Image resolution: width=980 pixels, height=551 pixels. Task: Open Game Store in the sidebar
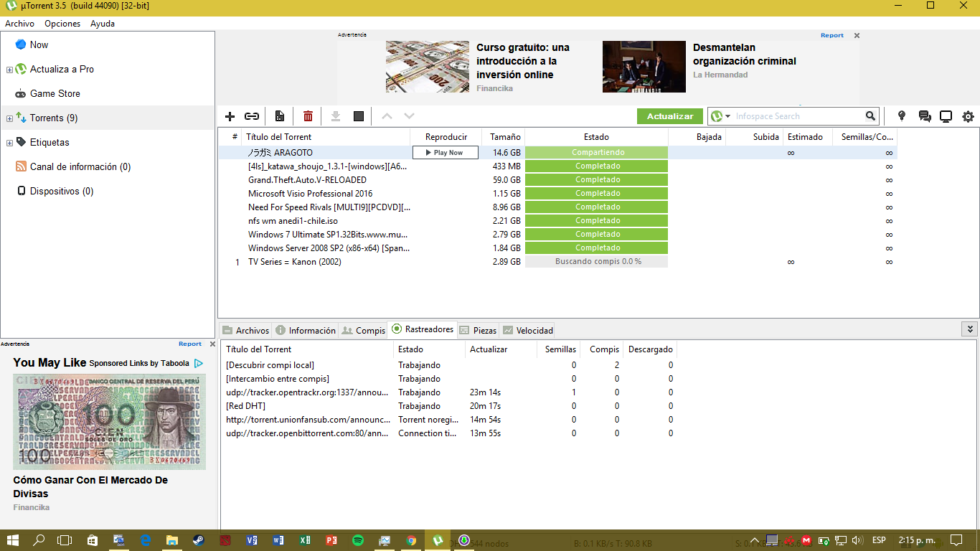[x=55, y=93]
